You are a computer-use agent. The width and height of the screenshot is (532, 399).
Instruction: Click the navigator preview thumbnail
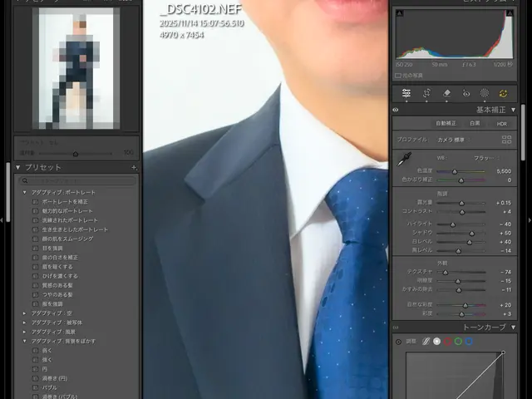(x=76, y=68)
